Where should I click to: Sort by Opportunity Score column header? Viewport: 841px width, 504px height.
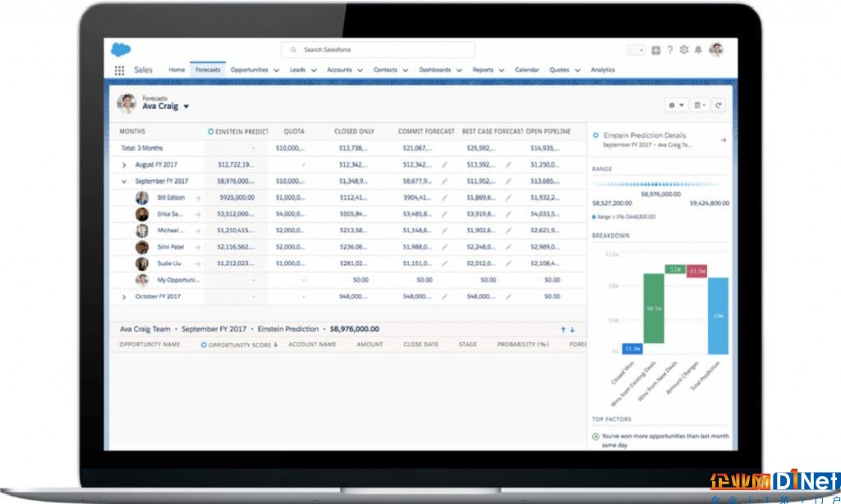click(239, 345)
